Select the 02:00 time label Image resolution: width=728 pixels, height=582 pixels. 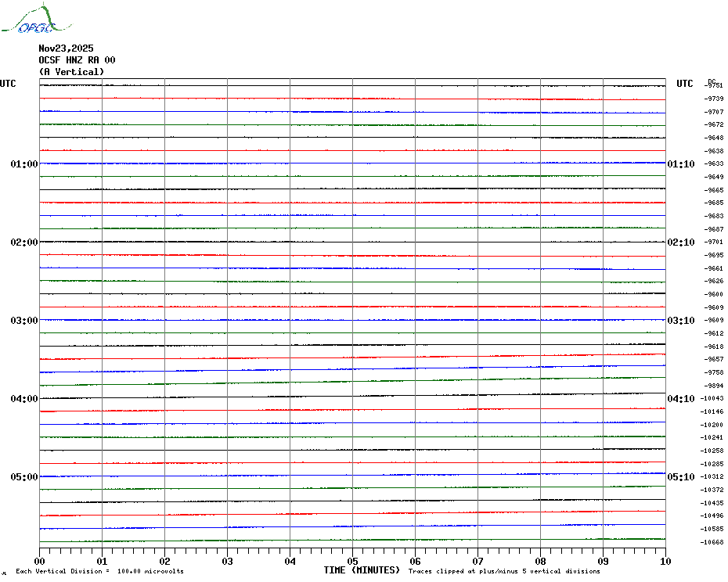click(x=24, y=242)
